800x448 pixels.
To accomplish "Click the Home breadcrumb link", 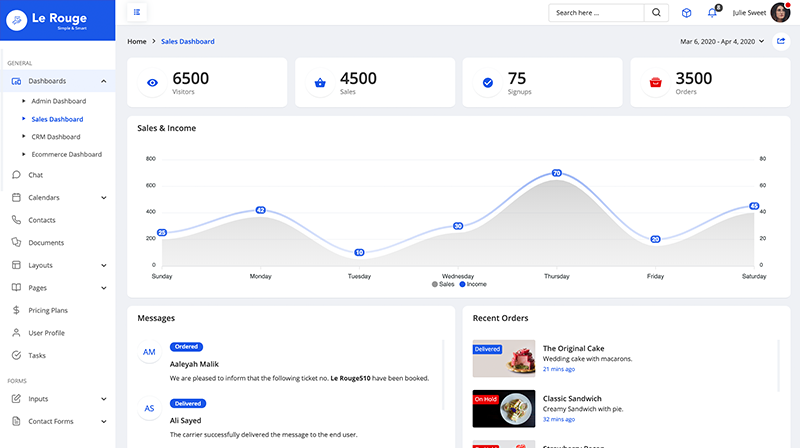I will [x=137, y=42].
